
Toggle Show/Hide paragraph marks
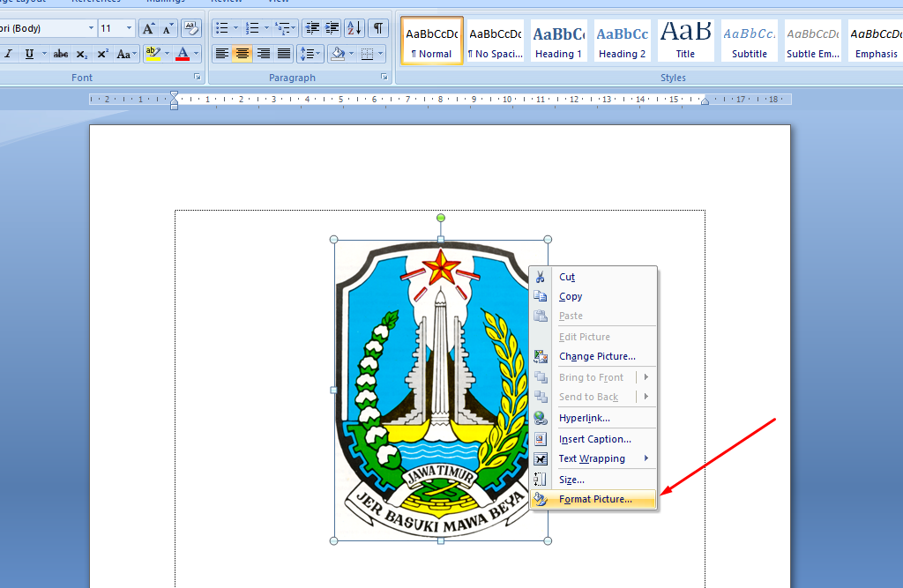click(378, 28)
